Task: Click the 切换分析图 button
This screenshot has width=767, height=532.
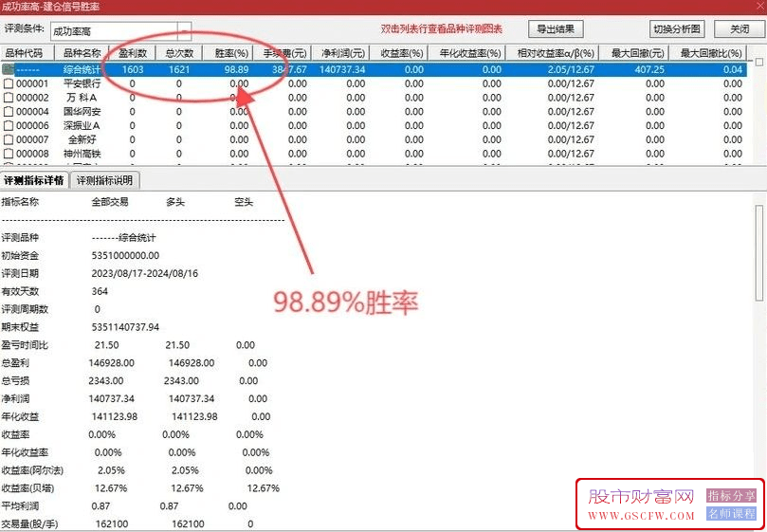Action: click(677, 29)
